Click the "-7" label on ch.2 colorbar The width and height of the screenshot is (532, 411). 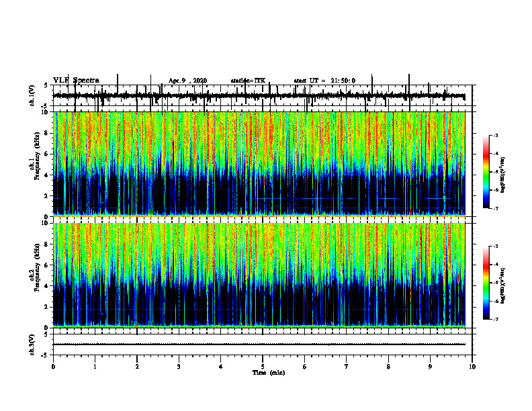(495, 320)
